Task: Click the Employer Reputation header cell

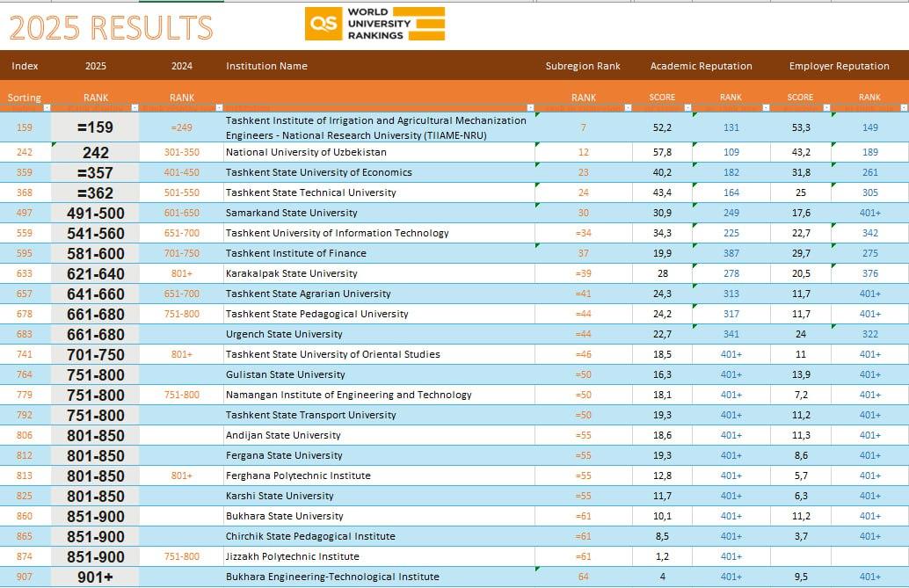Action: 839,66
